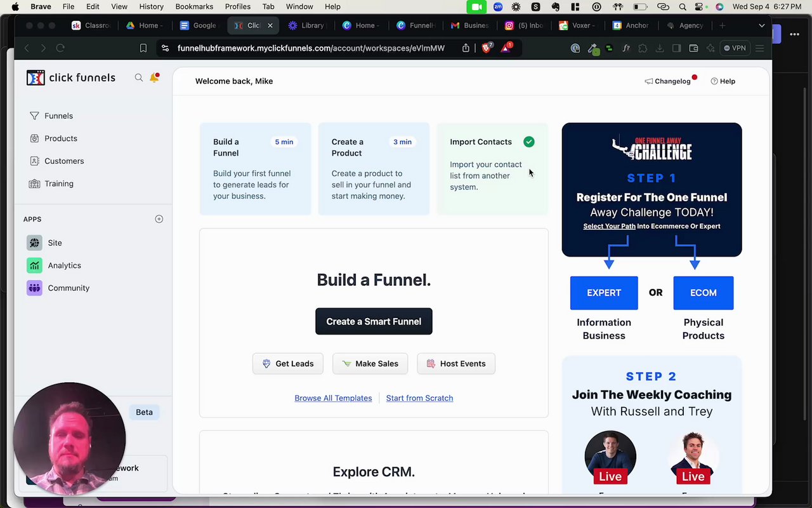This screenshot has height=508, width=812.
Task: Select Host Events option
Action: click(456, 364)
